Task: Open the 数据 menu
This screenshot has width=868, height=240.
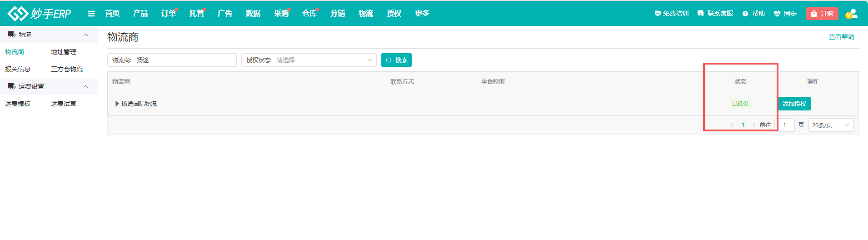Action: (253, 14)
